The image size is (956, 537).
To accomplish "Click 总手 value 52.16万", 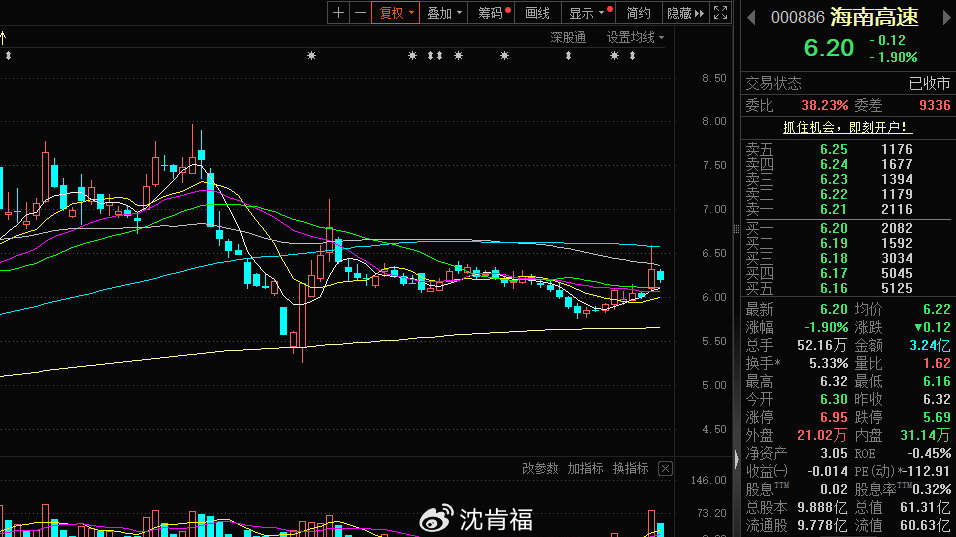I will coord(822,346).
